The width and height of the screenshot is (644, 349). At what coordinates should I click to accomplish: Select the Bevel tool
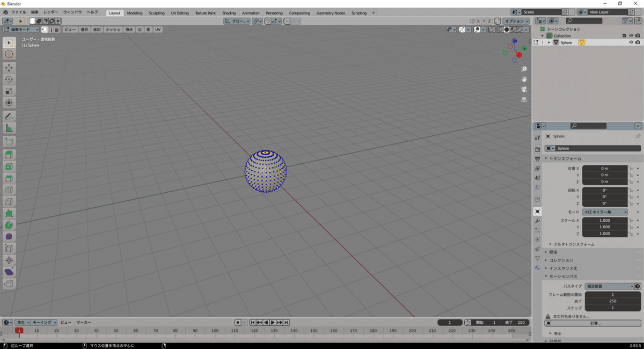[x=9, y=178]
